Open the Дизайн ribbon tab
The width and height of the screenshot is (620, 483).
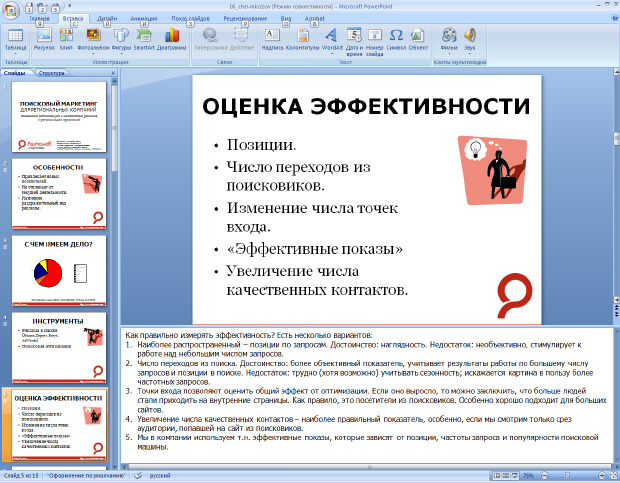coord(108,18)
